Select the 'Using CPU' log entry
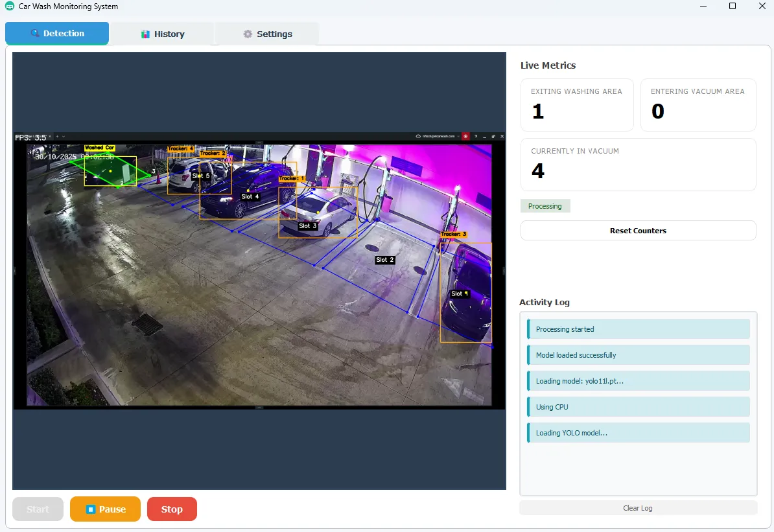 tap(639, 407)
